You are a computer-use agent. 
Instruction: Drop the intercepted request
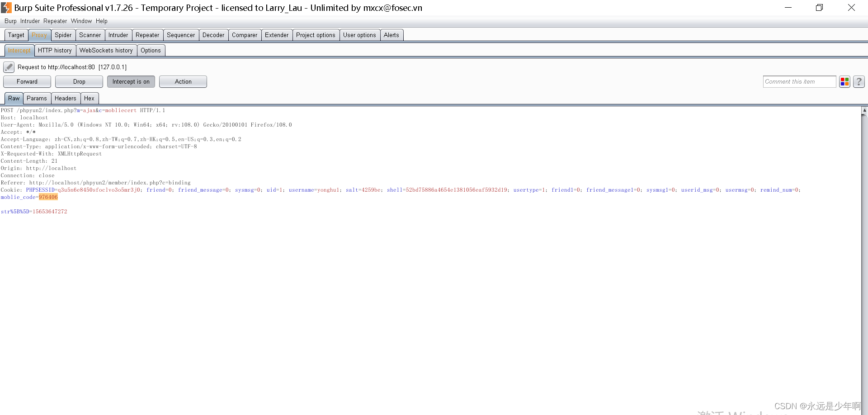[x=79, y=82]
